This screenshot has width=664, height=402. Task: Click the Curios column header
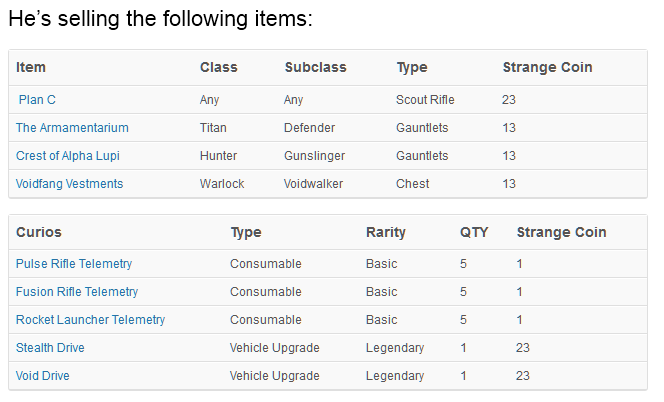pyautogui.click(x=39, y=232)
